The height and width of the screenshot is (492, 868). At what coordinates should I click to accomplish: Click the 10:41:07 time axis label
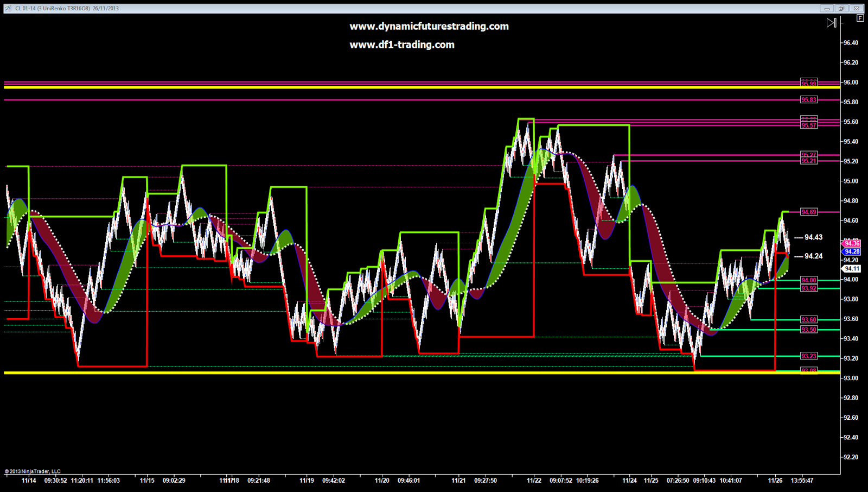(x=730, y=481)
